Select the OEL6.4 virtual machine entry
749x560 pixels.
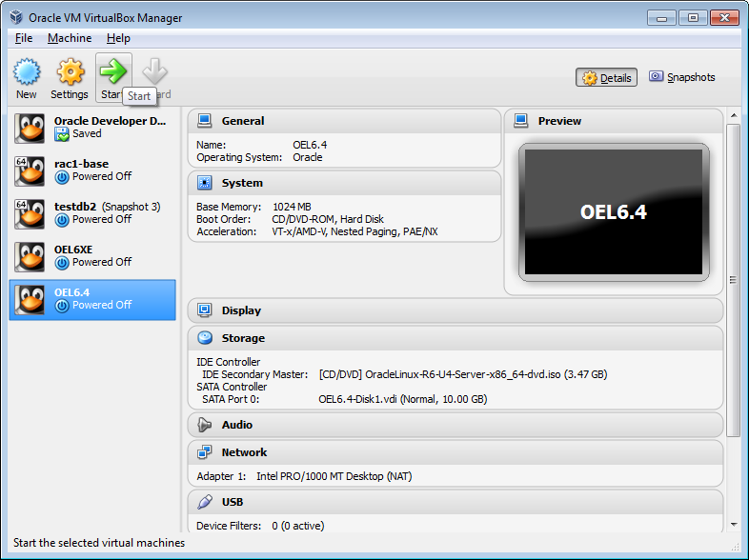[92, 300]
